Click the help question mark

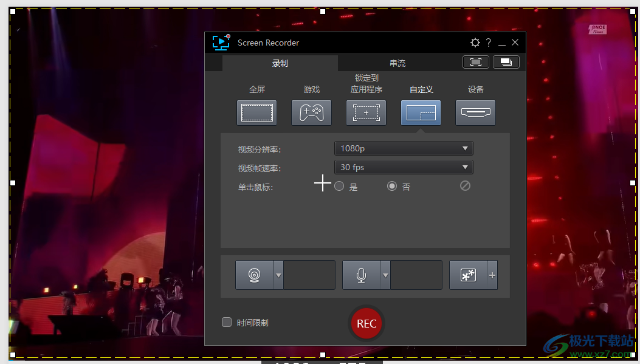tap(489, 43)
